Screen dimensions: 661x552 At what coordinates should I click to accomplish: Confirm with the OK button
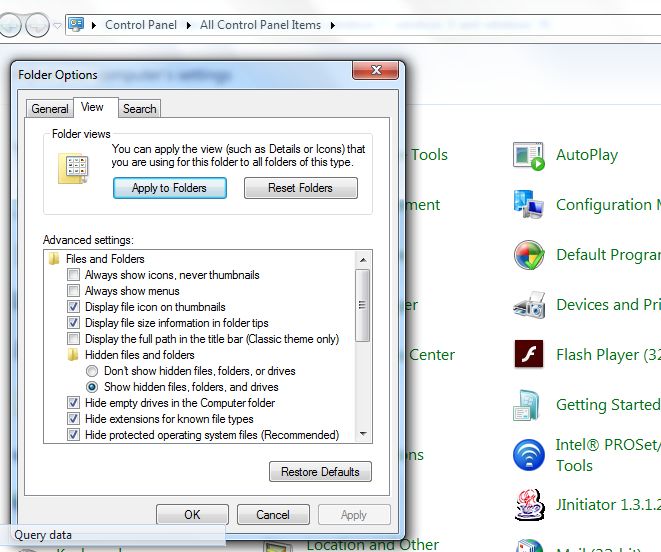pyautogui.click(x=192, y=514)
